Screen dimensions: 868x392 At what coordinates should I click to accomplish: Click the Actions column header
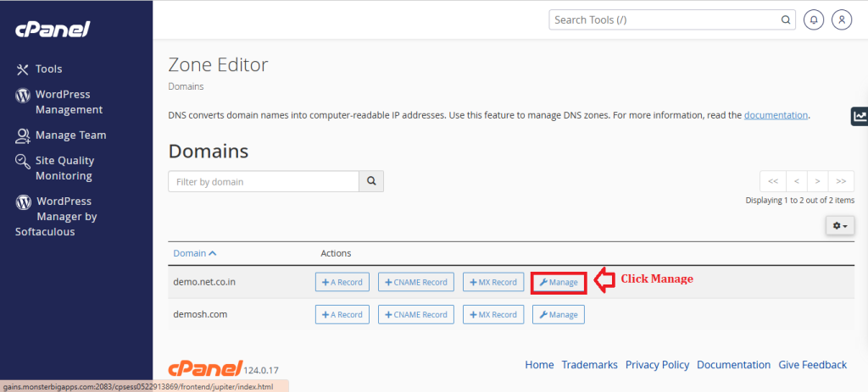[x=336, y=253]
